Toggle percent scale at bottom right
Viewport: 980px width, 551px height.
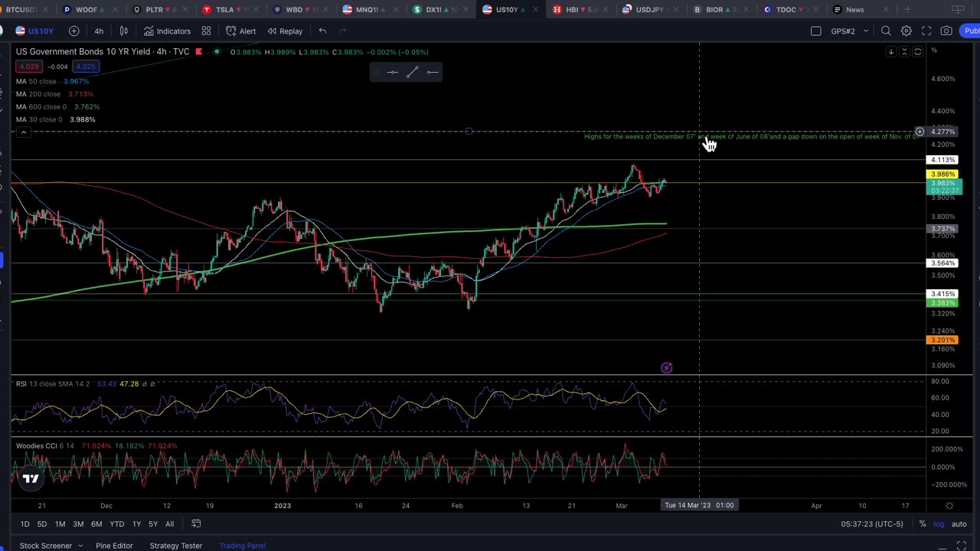923,524
